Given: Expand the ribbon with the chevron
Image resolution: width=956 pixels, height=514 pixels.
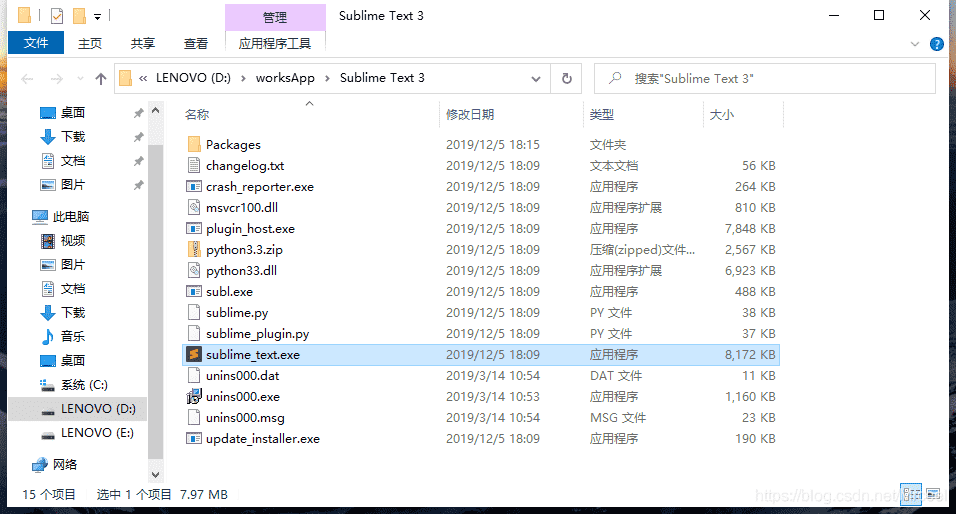Looking at the screenshot, I should click(915, 44).
